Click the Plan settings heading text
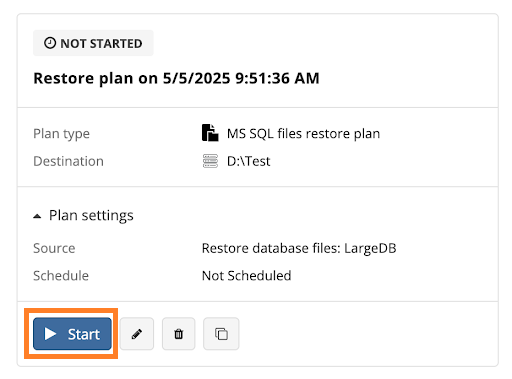This screenshot has height=379, width=512. (91, 216)
